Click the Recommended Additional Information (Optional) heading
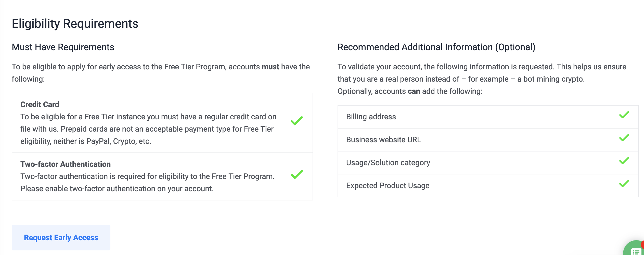Screen dimensions: 644x255 436,47
